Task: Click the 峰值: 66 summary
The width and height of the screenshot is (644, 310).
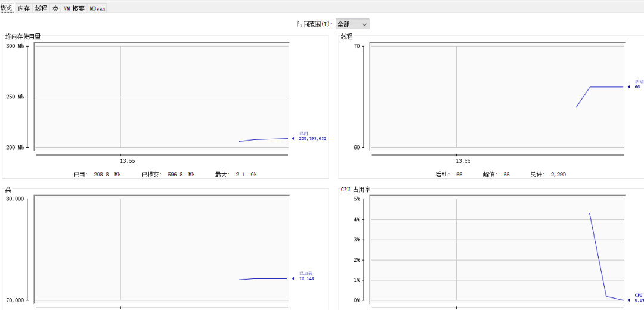Action: pos(496,175)
